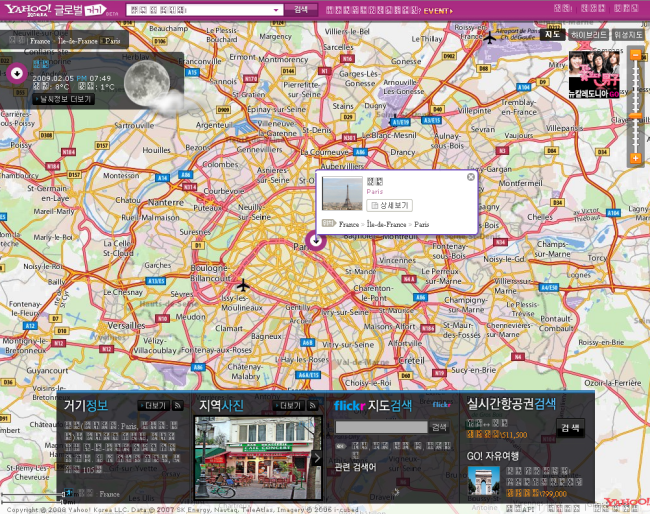
Task: Click France in the popup breadcrumb
Action: pos(349,224)
